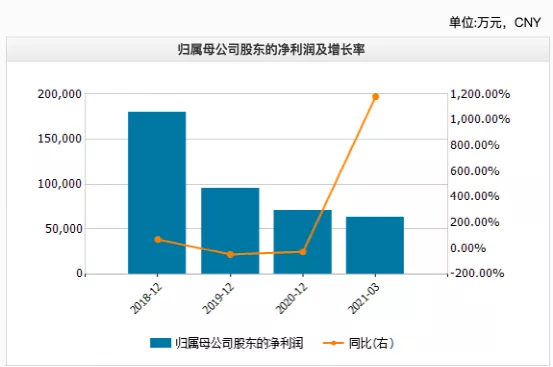Viewport: 553px width, 367px height.
Task: Toggle the 同比(右) legend label
Action: tap(371, 343)
